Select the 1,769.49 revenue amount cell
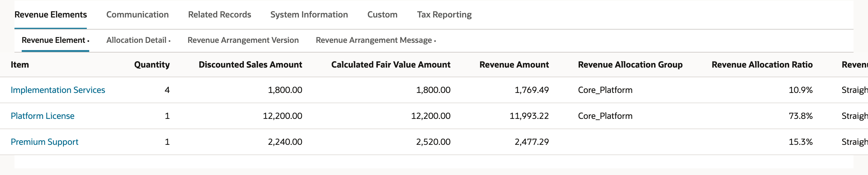The image size is (868, 175). [532, 90]
